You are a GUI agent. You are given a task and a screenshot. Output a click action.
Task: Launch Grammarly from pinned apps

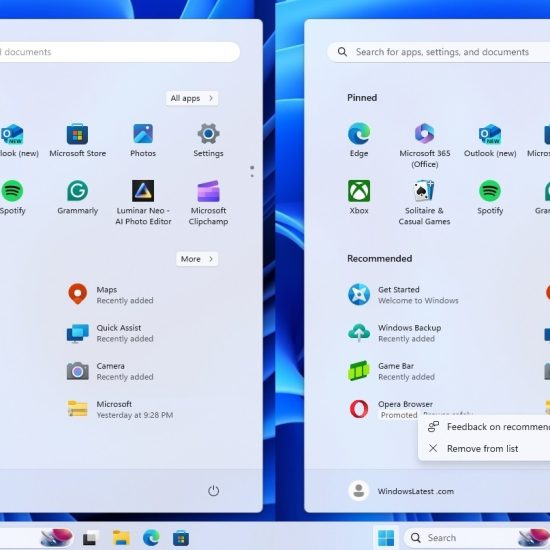(x=78, y=197)
